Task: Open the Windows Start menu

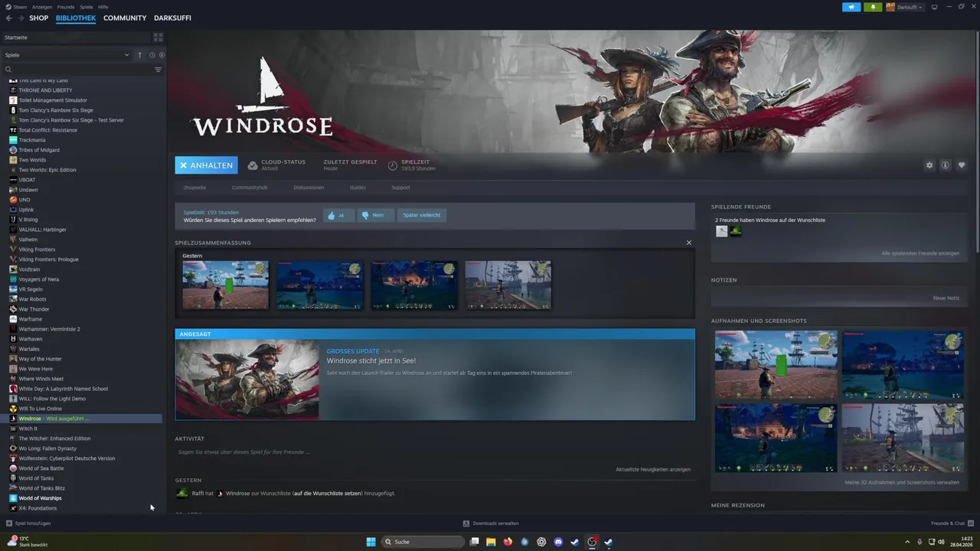Action: [x=371, y=542]
